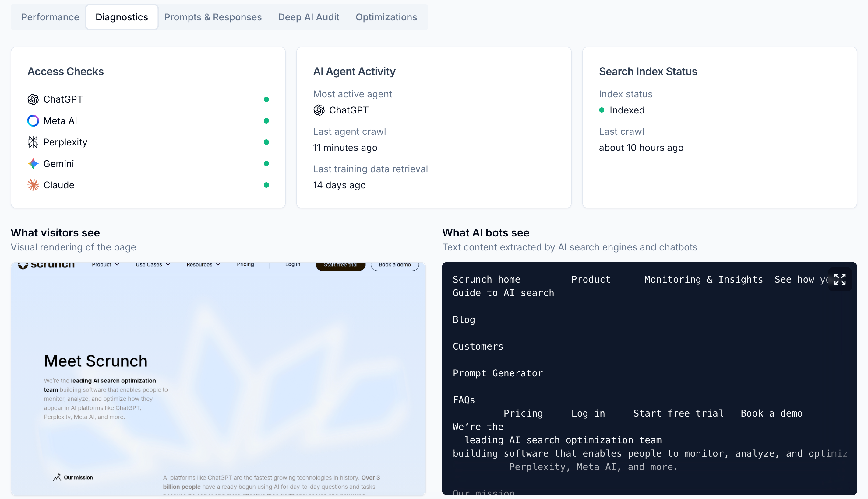Click the ChatGPT logo in Access Checks
868x499 pixels.
tap(33, 99)
